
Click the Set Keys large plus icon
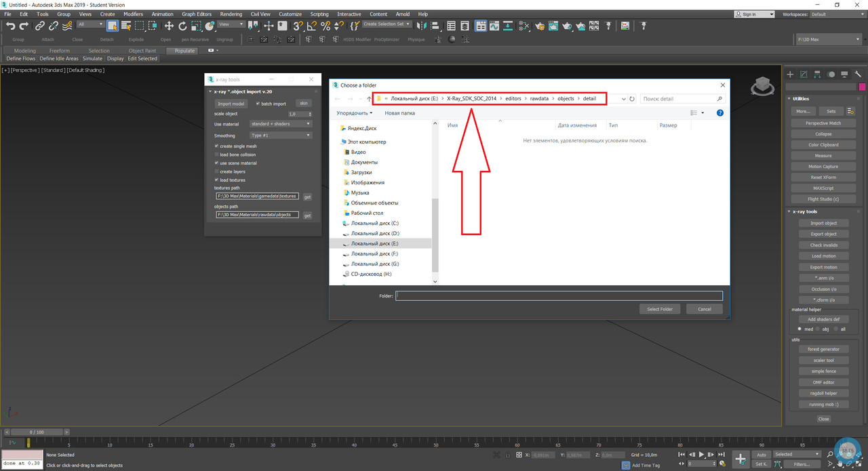click(741, 459)
